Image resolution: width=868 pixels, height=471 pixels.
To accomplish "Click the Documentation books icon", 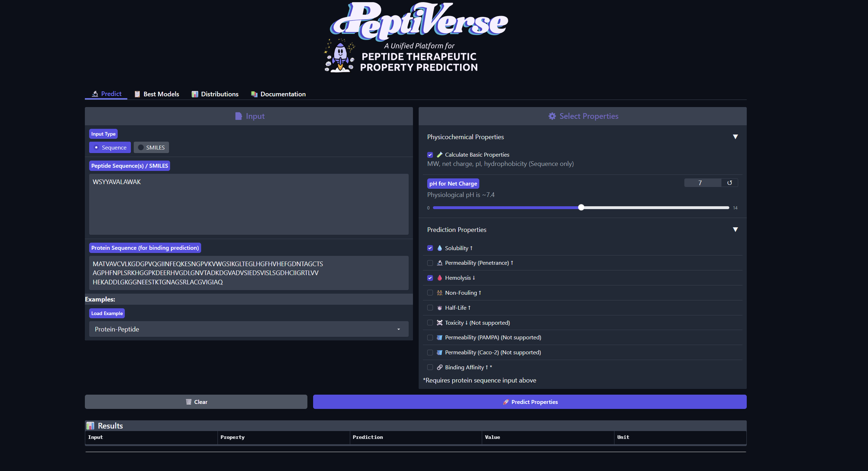I will pos(254,94).
